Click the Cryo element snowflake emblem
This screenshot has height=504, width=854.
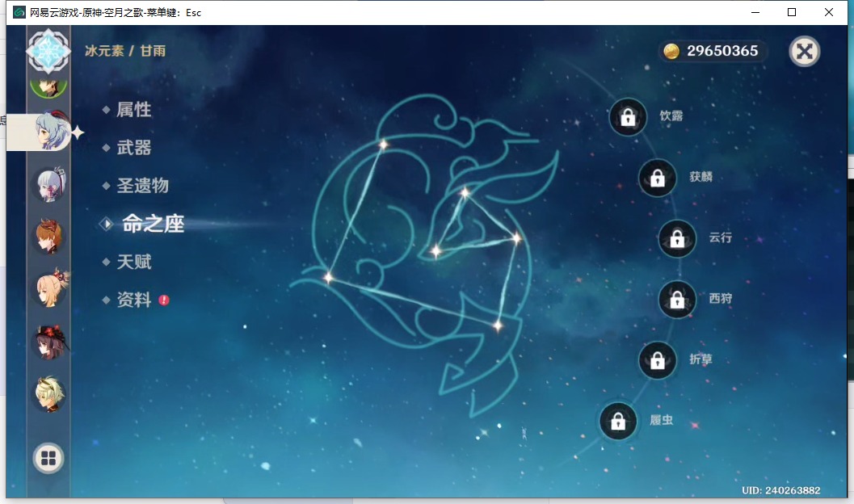48,51
